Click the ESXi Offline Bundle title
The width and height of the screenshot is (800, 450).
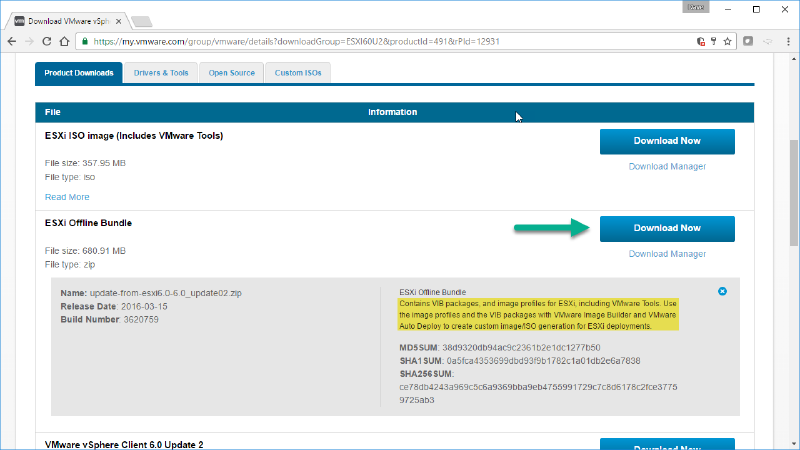(x=88, y=223)
